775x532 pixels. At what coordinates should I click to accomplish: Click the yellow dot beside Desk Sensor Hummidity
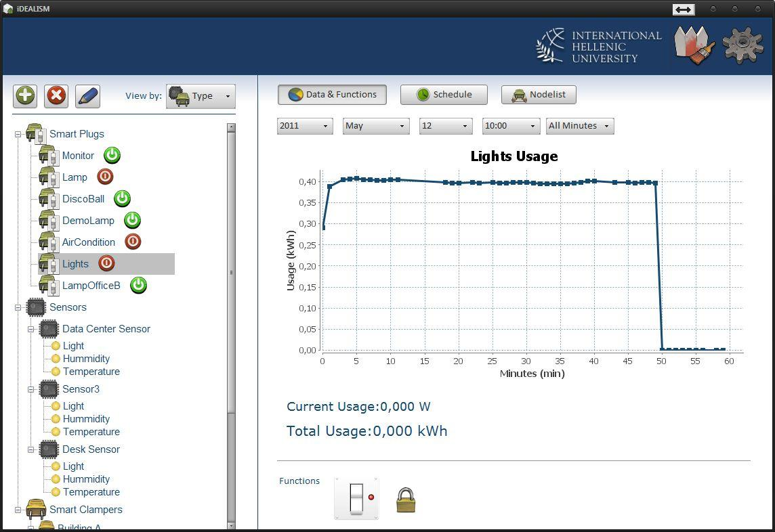(x=56, y=479)
